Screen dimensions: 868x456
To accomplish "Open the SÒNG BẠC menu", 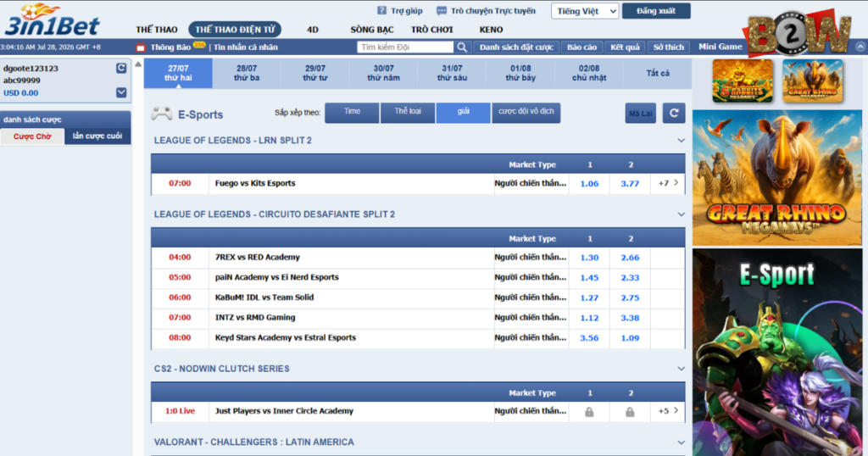I will tap(372, 30).
